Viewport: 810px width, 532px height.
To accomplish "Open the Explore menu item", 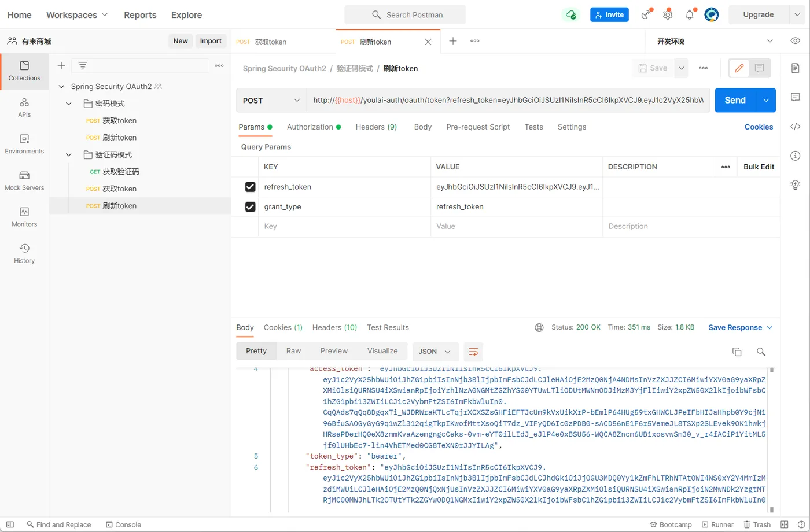I will pos(186,14).
